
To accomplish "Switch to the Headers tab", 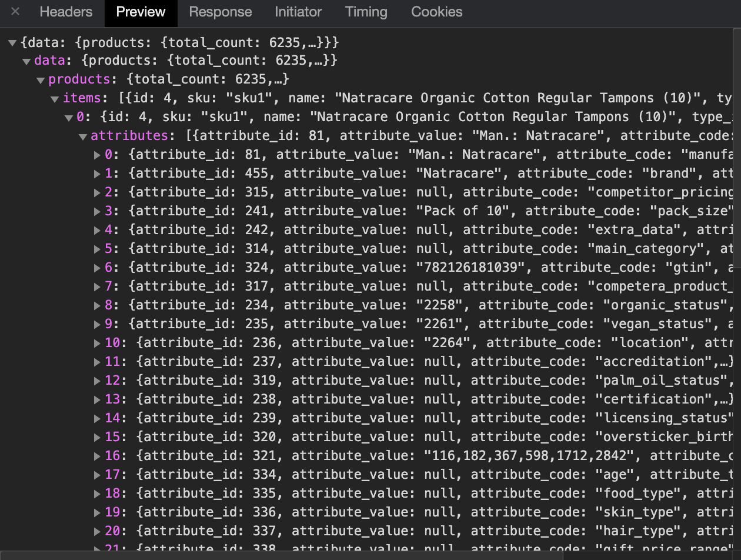I will [66, 12].
